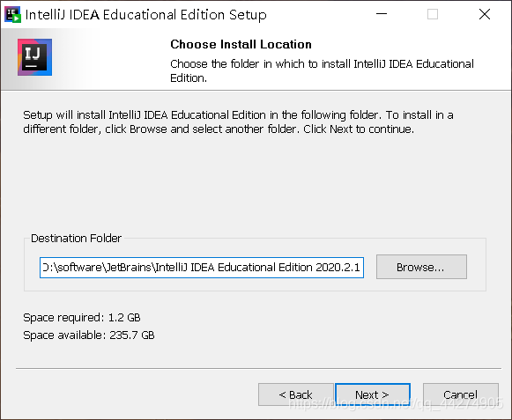Close the IntelliJ IDEA Setup dialog

[485, 14]
